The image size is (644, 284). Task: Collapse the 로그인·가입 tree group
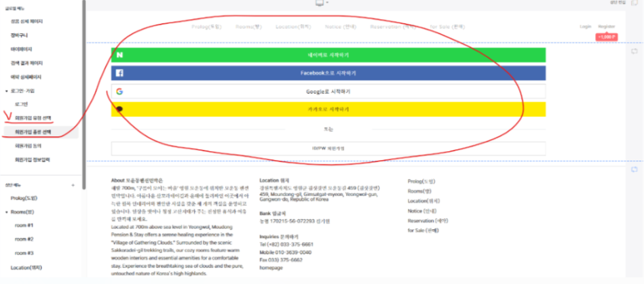pyautogui.click(x=6, y=91)
